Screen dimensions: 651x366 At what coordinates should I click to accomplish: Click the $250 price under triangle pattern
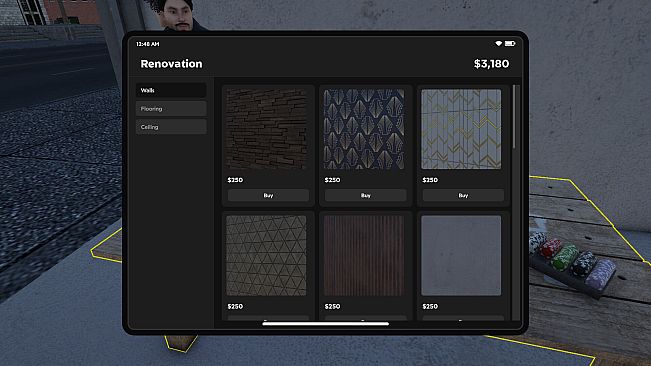pos(235,306)
